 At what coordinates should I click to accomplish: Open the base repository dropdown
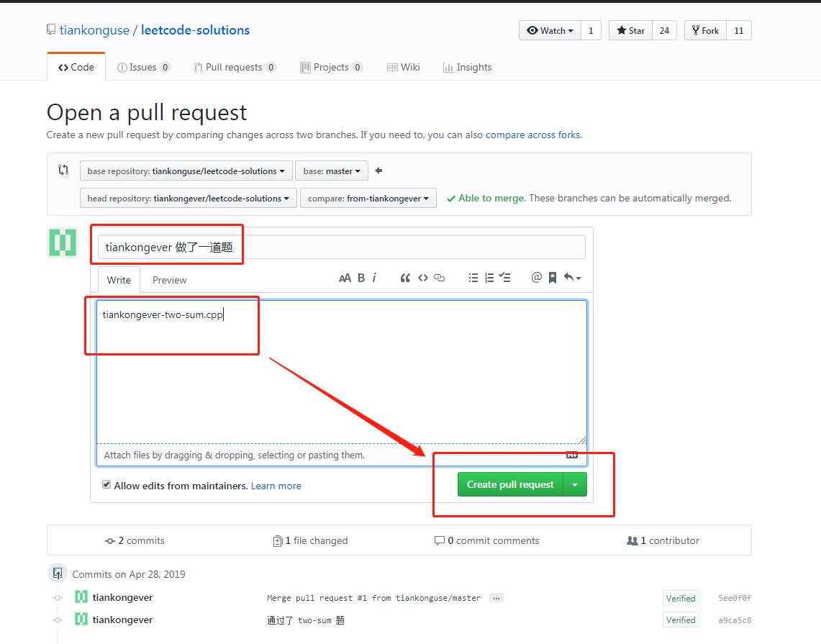(186, 171)
